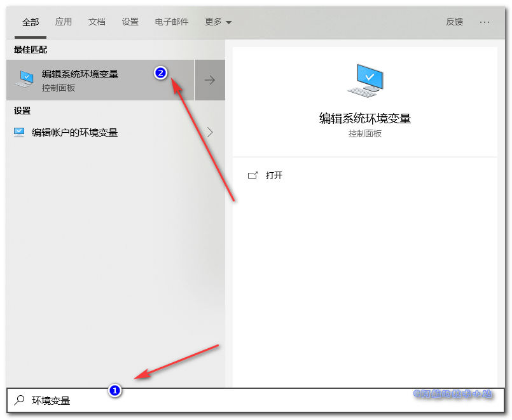The image size is (512, 420).
Task: Click the 打开 launch icon in preview pane
Action: 253,175
